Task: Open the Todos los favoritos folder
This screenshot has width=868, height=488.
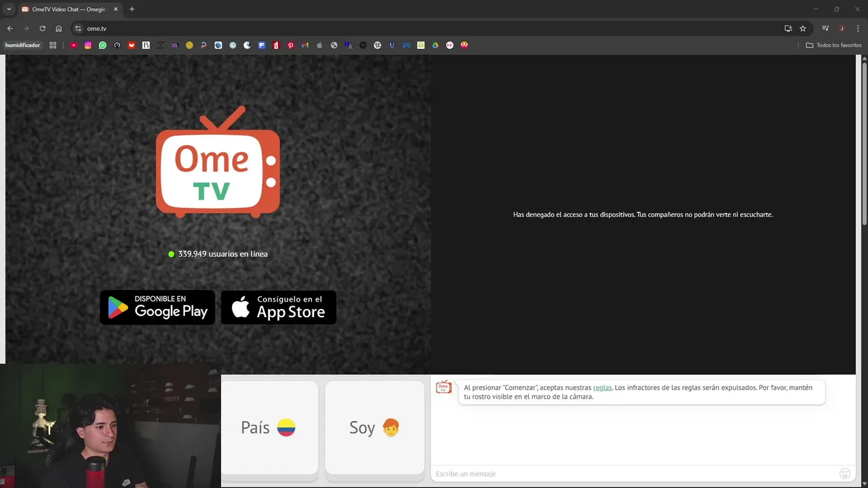Action: [833, 45]
